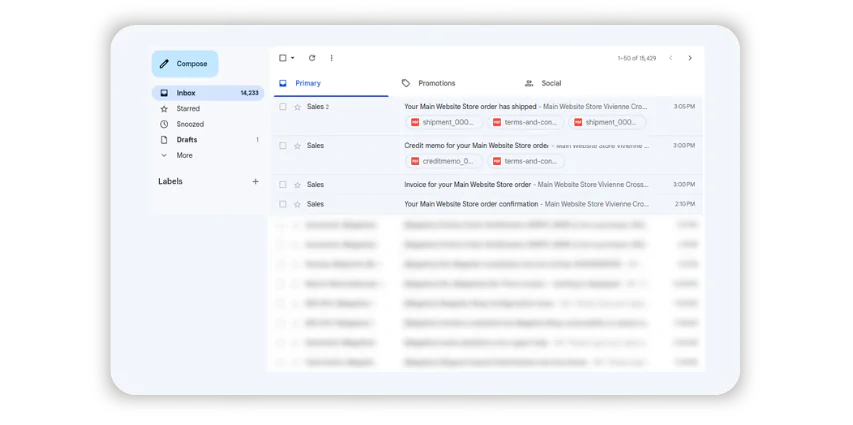Click the 2:10 PM timestamp
Image resolution: width=853 pixels, height=425 pixels.
[684, 204]
